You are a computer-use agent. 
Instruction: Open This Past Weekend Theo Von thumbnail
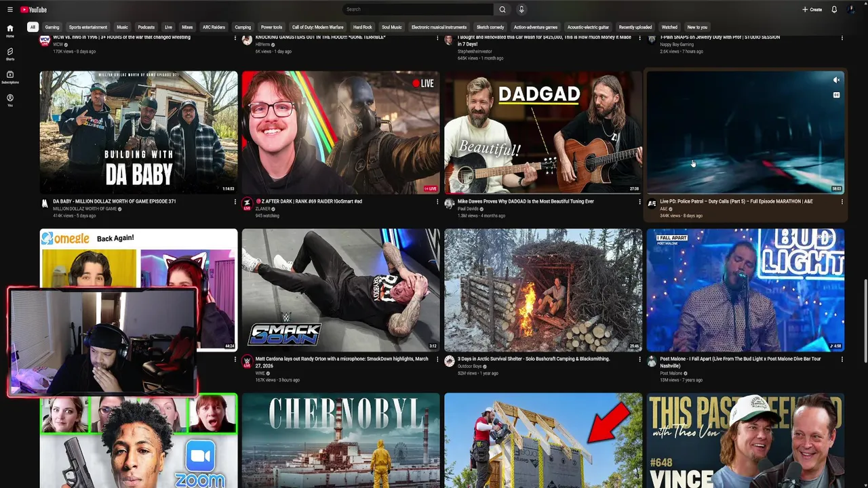tap(745, 441)
